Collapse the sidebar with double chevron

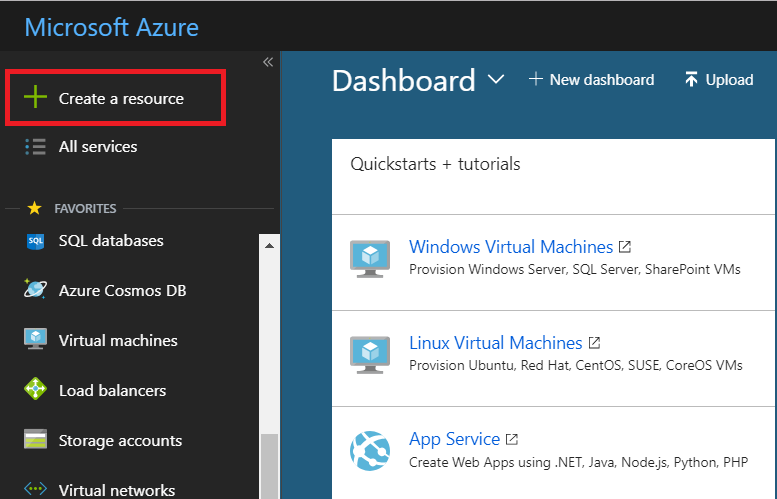[x=268, y=62]
